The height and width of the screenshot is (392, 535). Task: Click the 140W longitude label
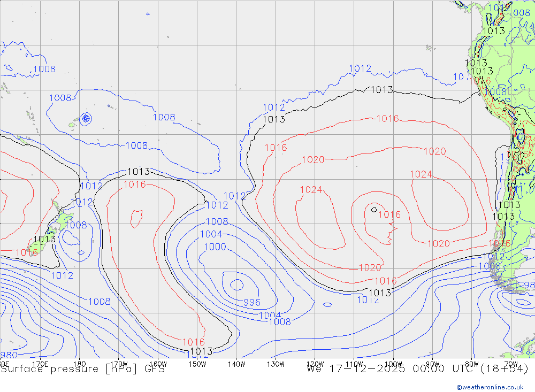point(236,364)
